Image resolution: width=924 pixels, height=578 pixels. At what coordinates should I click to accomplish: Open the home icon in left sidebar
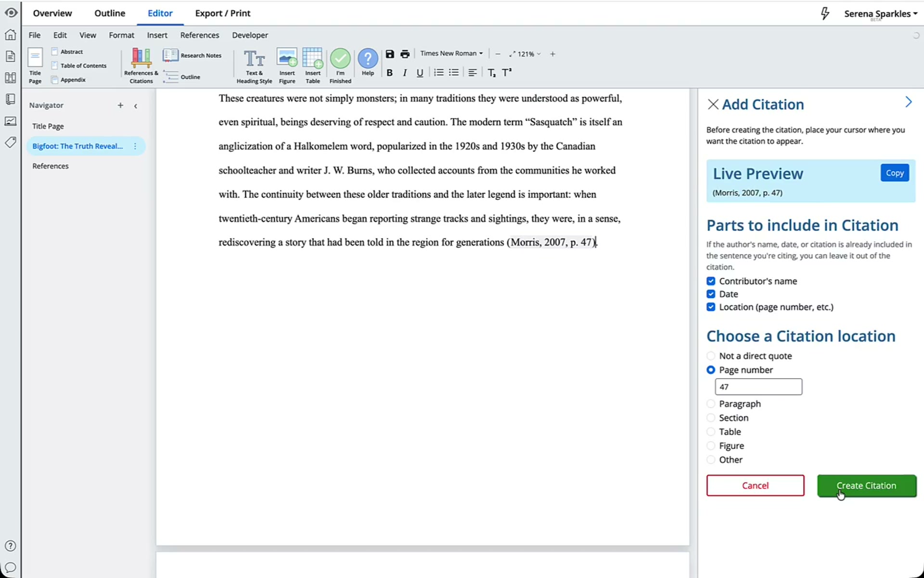pyautogui.click(x=11, y=35)
